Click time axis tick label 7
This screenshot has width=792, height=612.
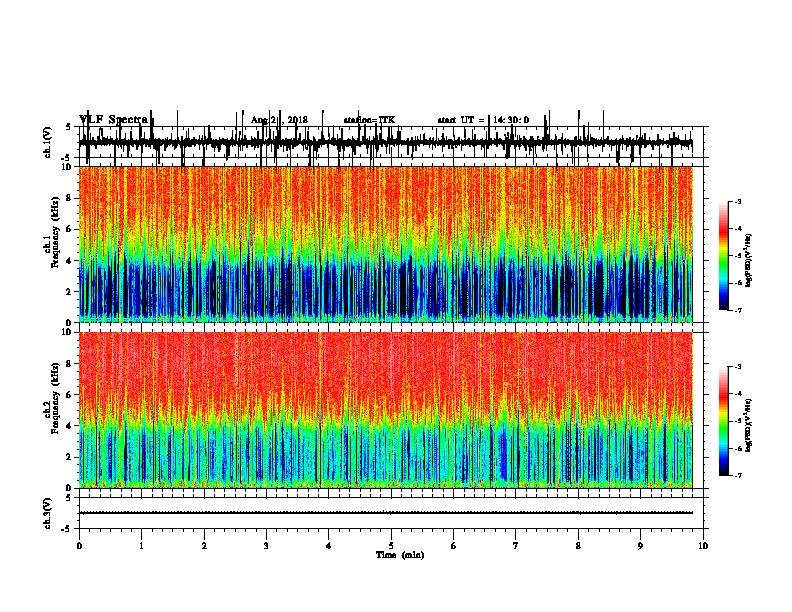pyautogui.click(x=516, y=546)
